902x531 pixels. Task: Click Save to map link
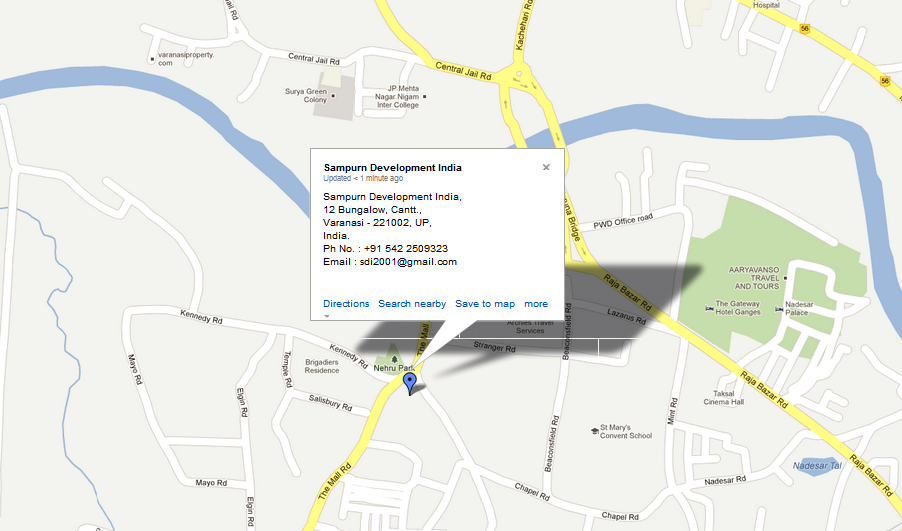485,304
